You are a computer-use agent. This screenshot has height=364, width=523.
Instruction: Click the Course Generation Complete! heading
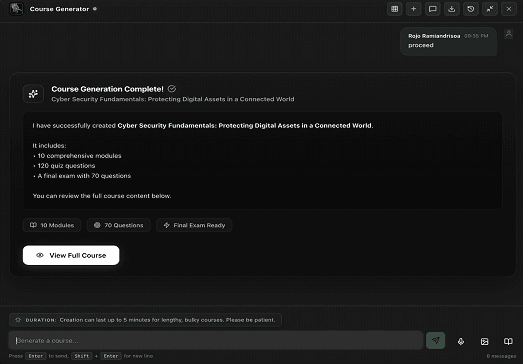107,89
